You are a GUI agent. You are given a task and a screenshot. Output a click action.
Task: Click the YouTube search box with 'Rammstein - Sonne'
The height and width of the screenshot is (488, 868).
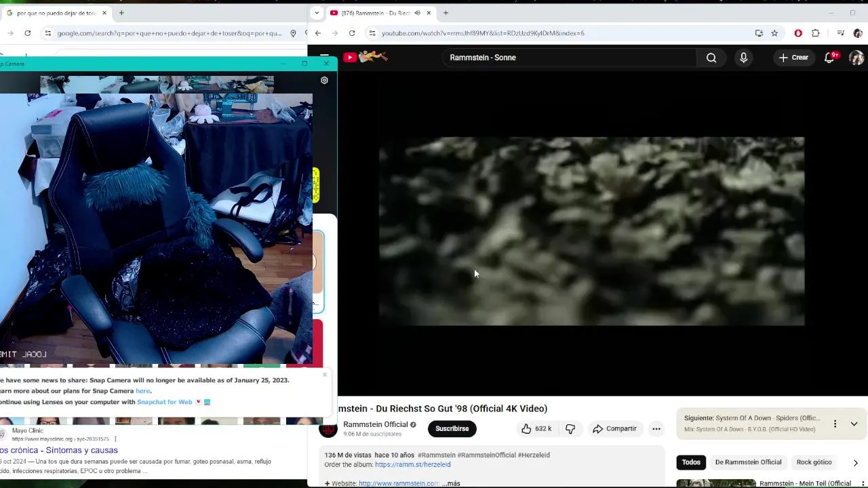coord(570,58)
